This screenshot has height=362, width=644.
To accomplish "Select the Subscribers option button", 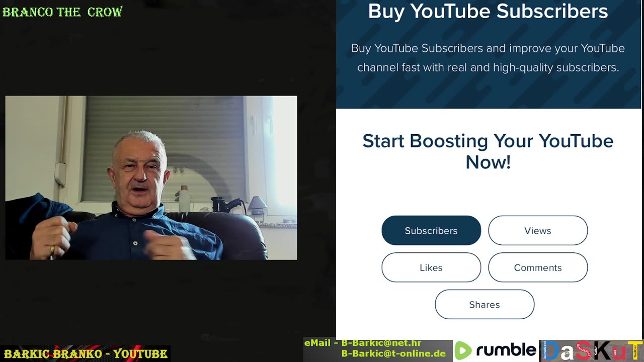I will click(431, 230).
